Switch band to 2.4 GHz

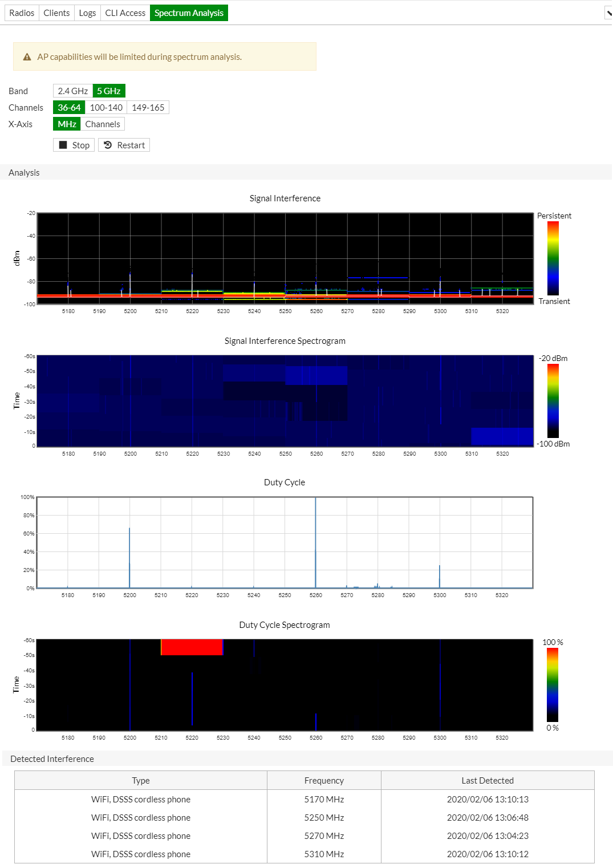[x=72, y=90]
